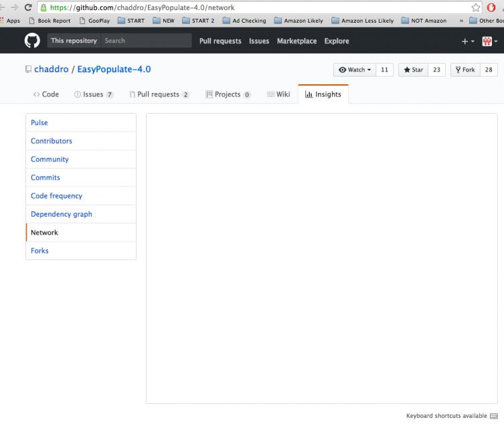Star the repository
Viewport: 504px width, 428px height.
click(x=414, y=70)
